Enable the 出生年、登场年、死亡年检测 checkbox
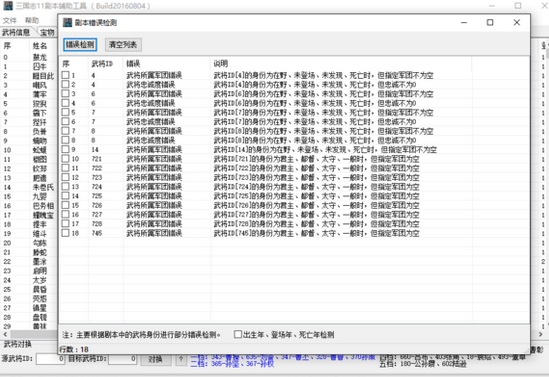Viewport: 549px width, 377px height. pyautogui.click(x=238, y=334)
